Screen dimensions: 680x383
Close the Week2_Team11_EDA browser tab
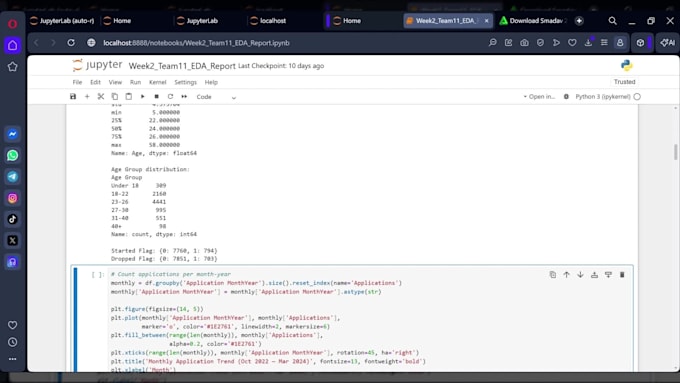487,20
